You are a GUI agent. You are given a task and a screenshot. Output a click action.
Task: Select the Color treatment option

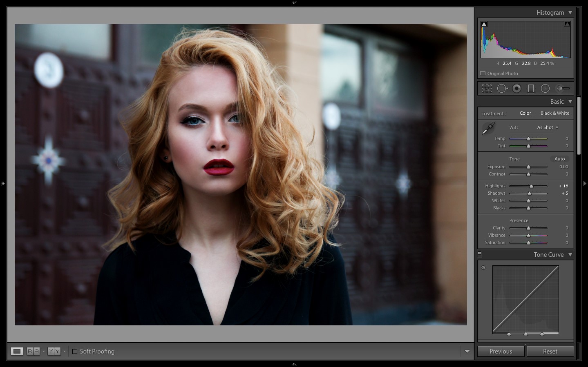click(525, 113)
